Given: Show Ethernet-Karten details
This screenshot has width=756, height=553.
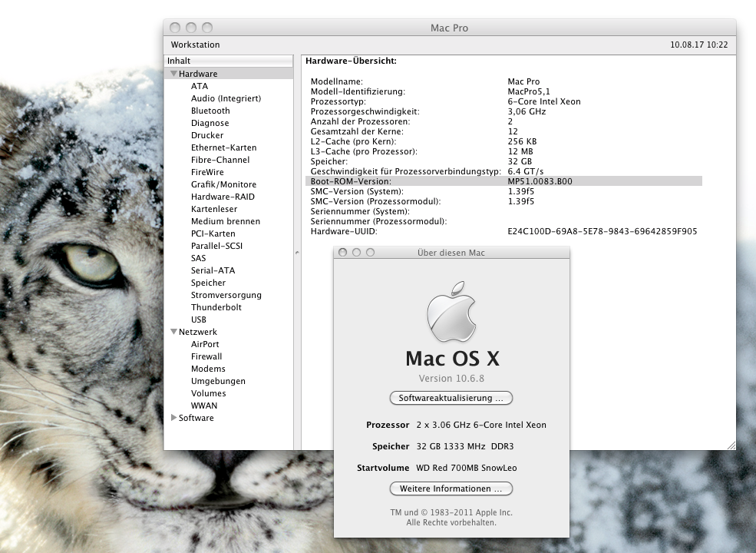Looking at the screenshot, I should click(x=223, y=147).
